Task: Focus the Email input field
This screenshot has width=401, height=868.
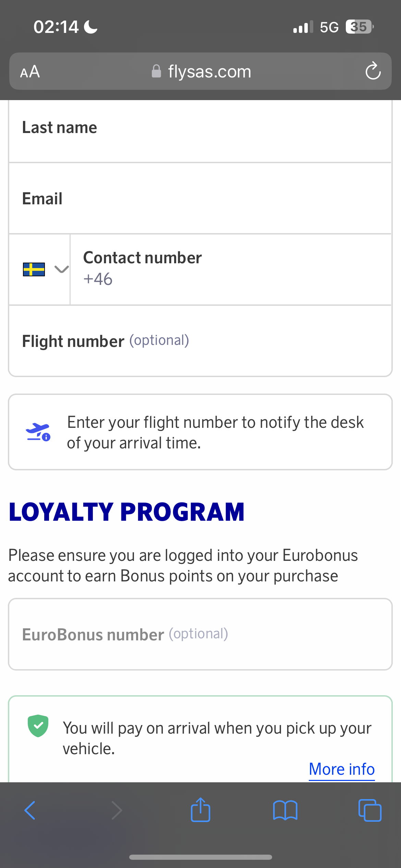Action: click(x=200, y=199)
